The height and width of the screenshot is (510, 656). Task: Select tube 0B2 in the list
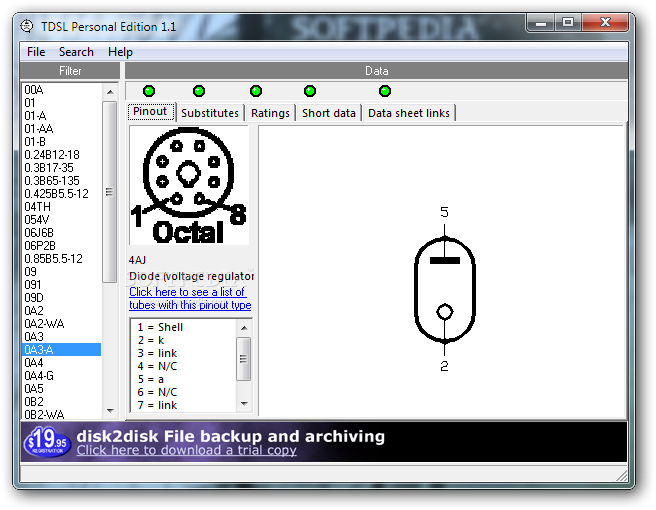pos(62,401)
